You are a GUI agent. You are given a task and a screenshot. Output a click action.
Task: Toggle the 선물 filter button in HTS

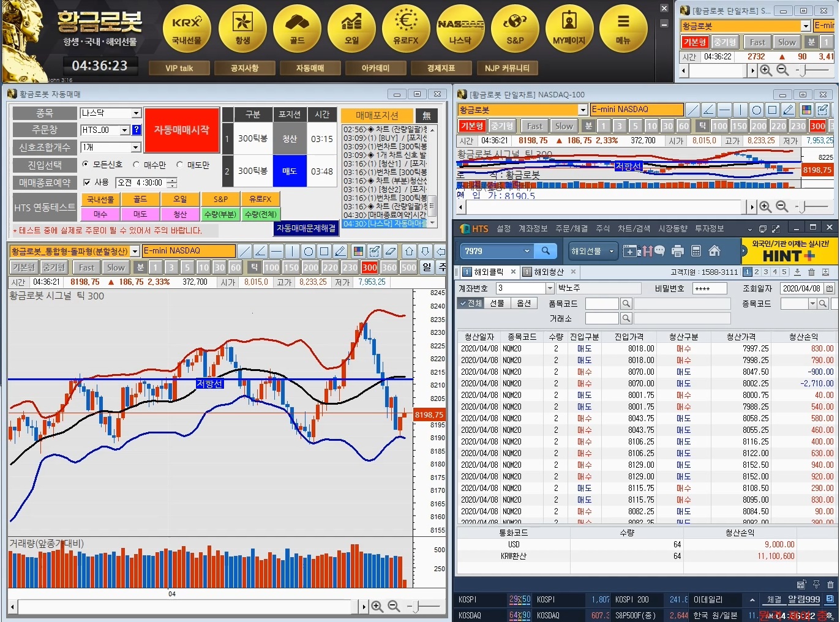(x=497, y=303)
